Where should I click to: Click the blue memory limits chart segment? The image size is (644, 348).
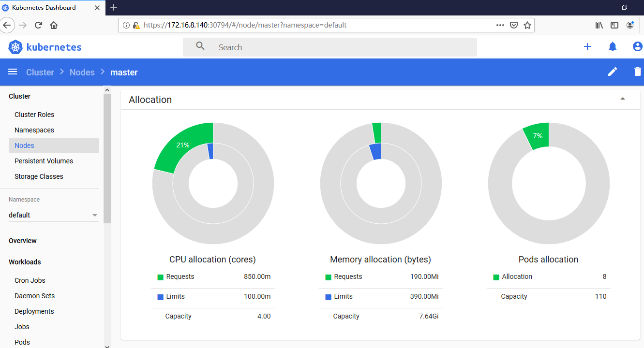(x=375, y=151)
